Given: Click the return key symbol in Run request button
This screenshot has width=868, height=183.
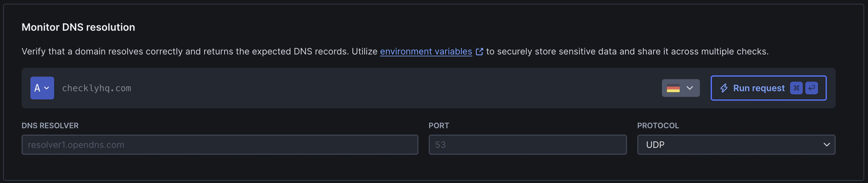Looking at the screenshot, I should pos(811,88).
